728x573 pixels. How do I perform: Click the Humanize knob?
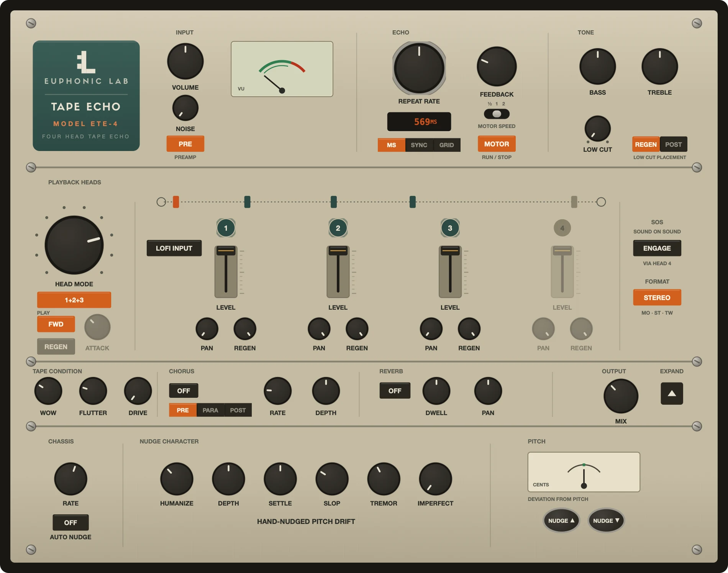(177, 479)
